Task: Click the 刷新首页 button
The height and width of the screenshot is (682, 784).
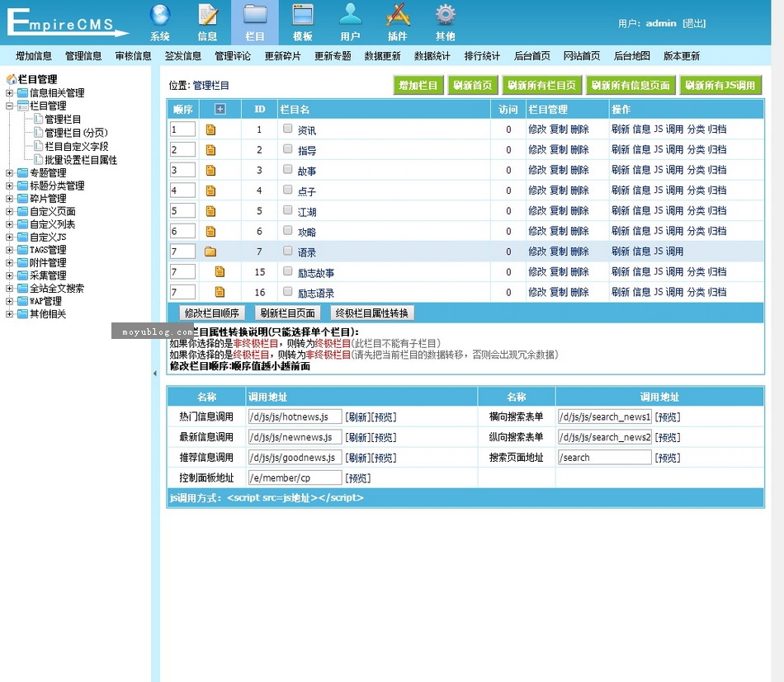Action: pyautogui.click(x=473, y=86)
